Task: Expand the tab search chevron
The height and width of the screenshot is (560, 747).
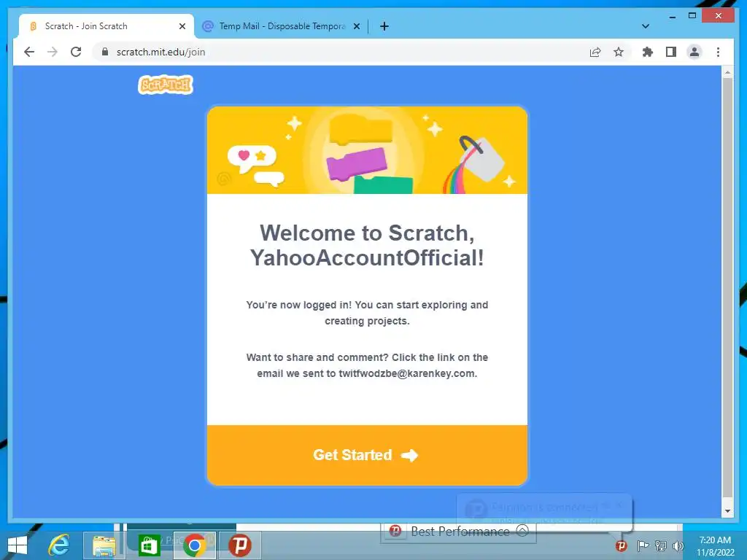Action: 646,26
